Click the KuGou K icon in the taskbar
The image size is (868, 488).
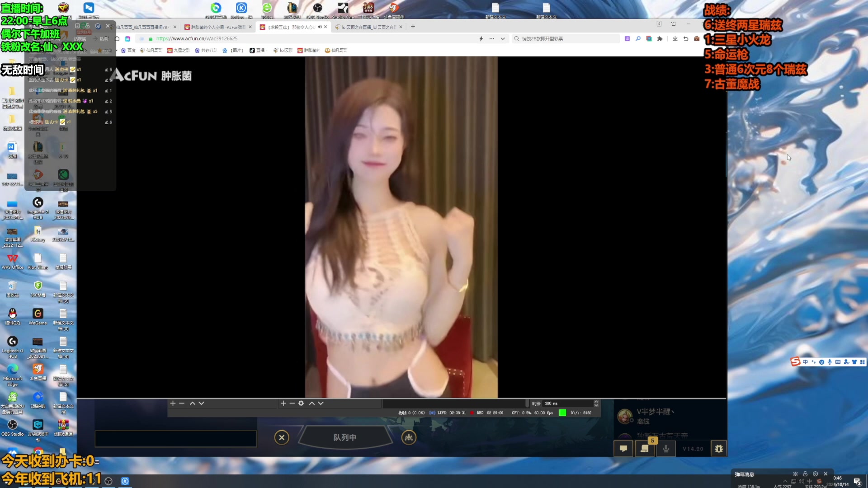point(125,481)
